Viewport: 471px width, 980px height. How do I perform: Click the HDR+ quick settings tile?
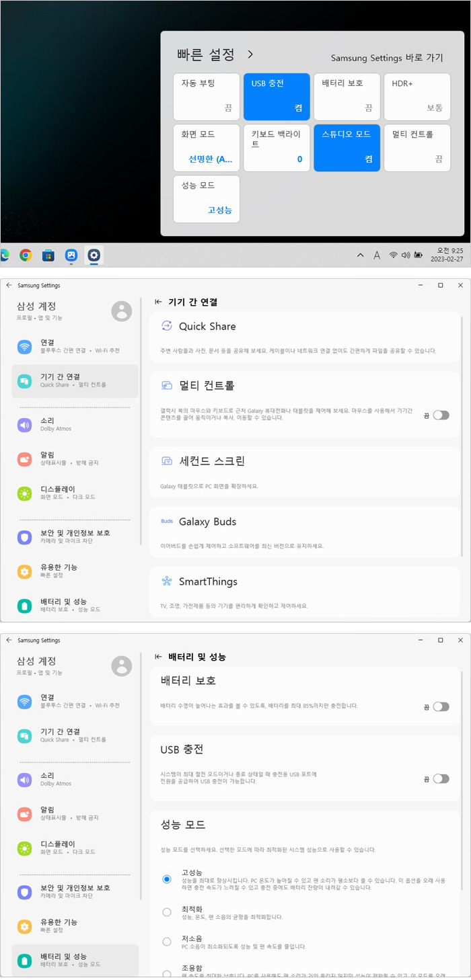coord(417,97)
